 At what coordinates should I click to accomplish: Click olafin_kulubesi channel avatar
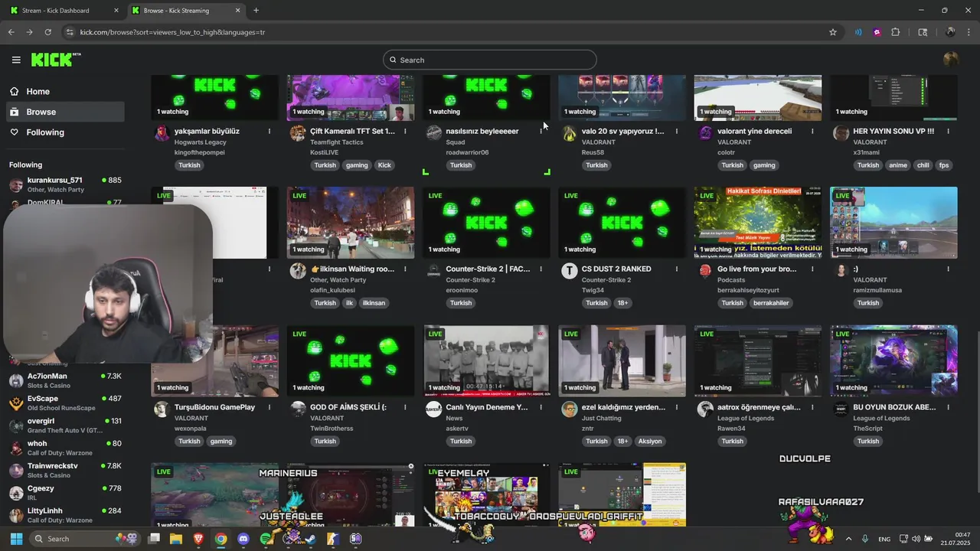[298, 271]
